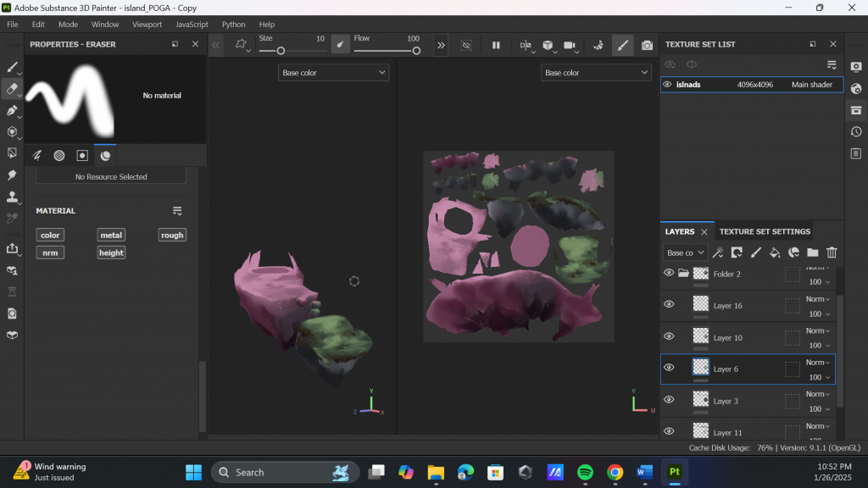This screenshot has height=488, width=868.
Task: Open the Viewport menu
Action: coord(147,25)
